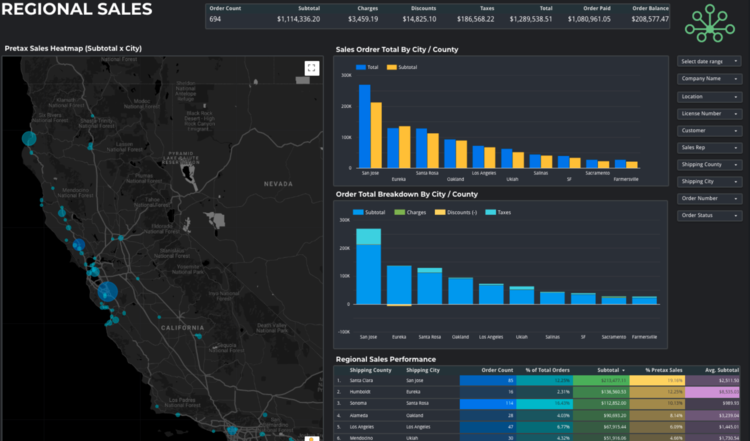Click the % Pretax Sales column header
This screenshot has width=750, height=441.
[662, 370]
